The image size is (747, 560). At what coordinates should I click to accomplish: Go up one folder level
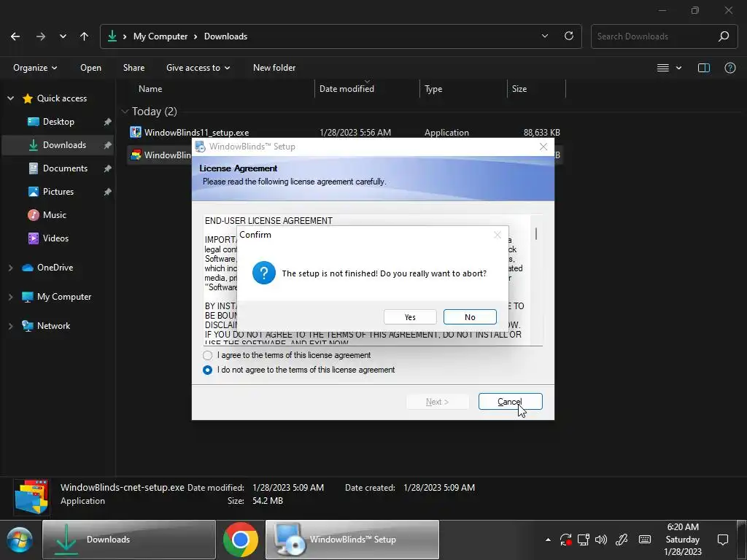[85, 36]
